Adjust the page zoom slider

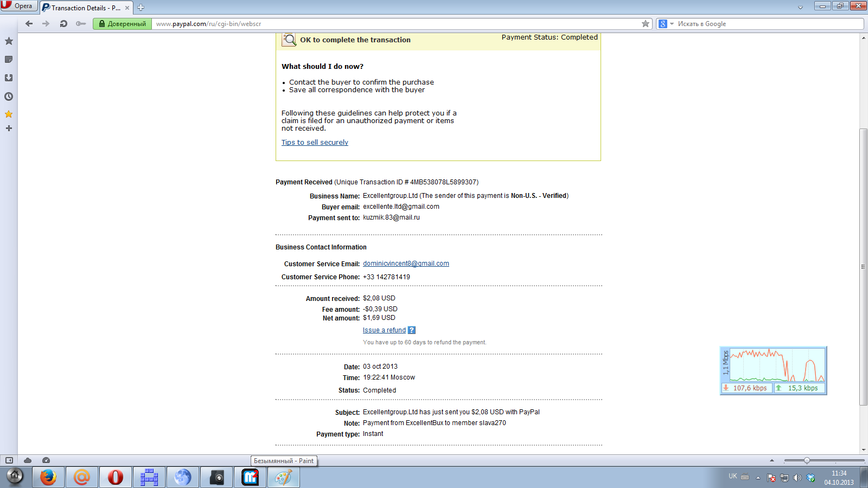[x=807, y=460]
